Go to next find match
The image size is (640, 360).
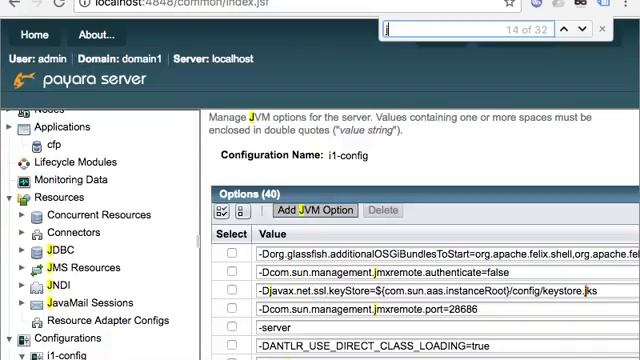click(582, 29)
